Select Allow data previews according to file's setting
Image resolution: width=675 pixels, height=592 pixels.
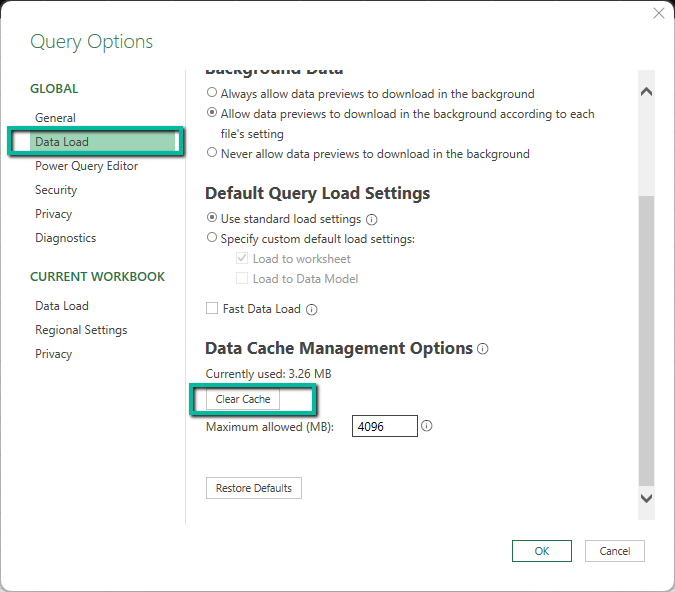coord(212,113)
